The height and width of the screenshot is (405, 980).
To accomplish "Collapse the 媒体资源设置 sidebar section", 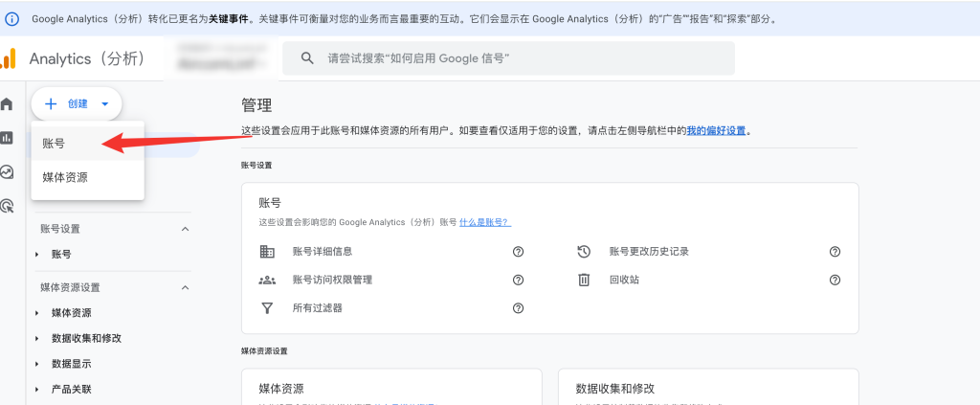I will [185, 287].
